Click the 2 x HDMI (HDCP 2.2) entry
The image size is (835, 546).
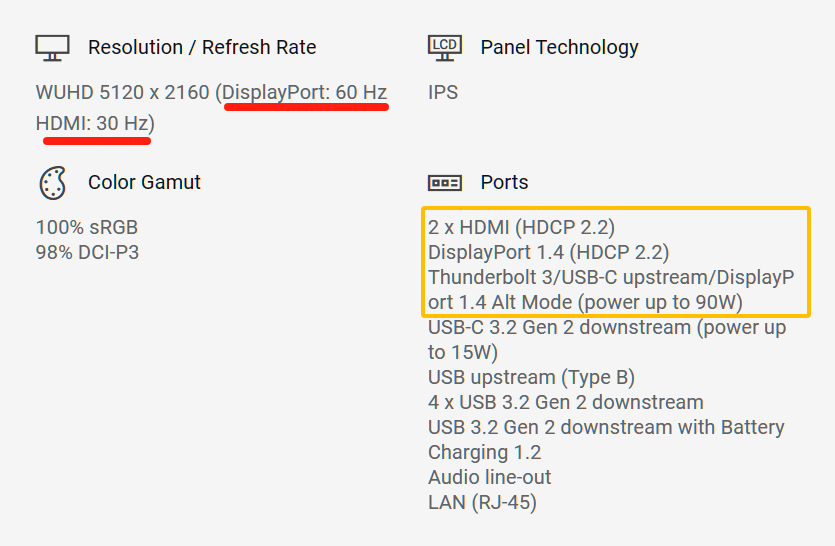521,227
